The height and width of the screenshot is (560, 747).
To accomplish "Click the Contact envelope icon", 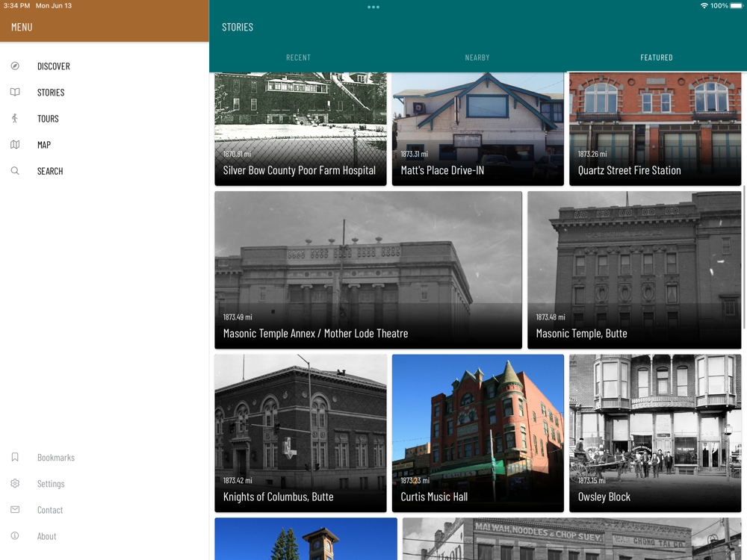I will 15,509.
